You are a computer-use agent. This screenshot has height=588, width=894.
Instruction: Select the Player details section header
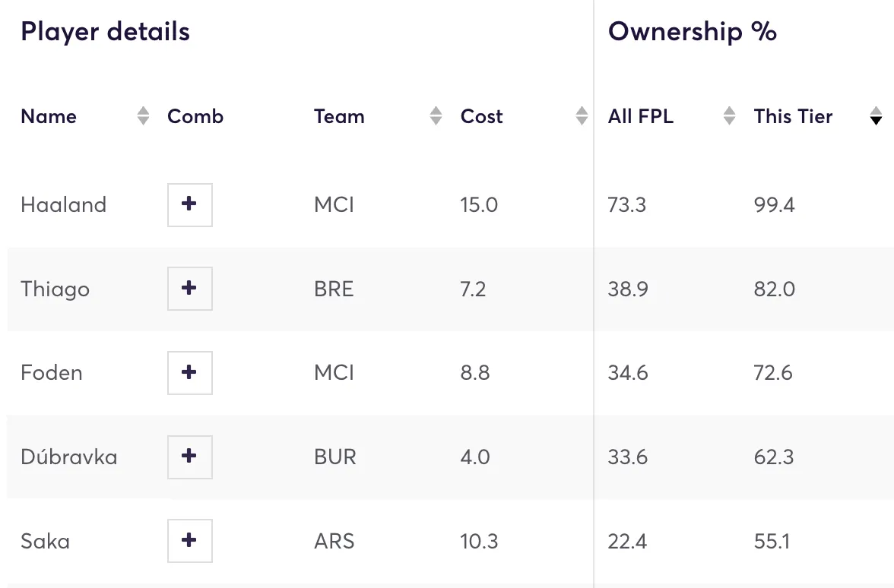pyautogui.click(x=105, y=31)
